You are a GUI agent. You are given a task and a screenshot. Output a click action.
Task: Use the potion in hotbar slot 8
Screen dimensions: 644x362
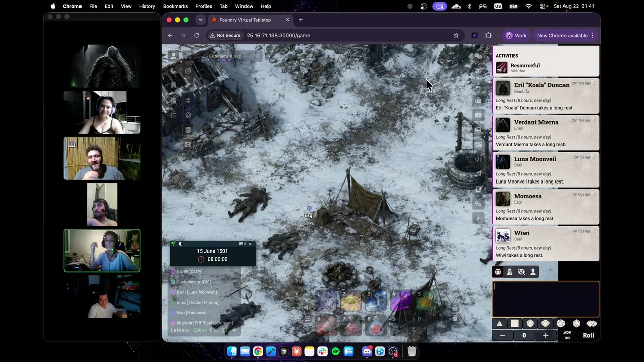tap(376, 325)
